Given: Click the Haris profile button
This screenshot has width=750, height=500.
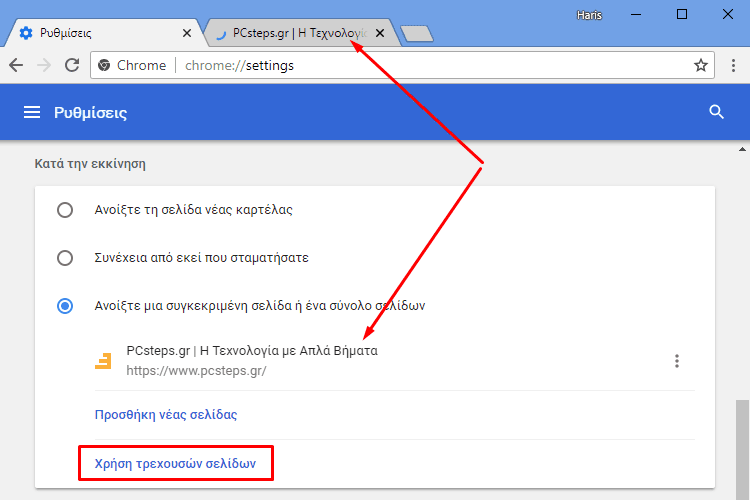Looking at the screenshot, I should (589, 15).
